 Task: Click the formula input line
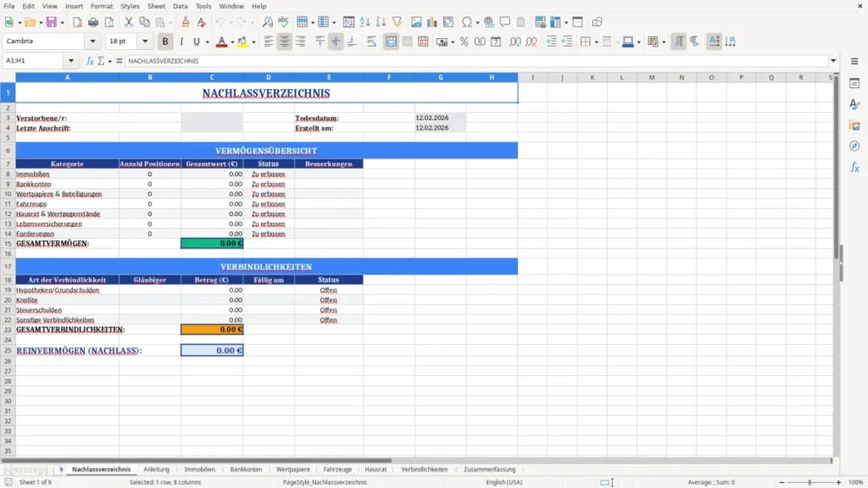[476, 61]
